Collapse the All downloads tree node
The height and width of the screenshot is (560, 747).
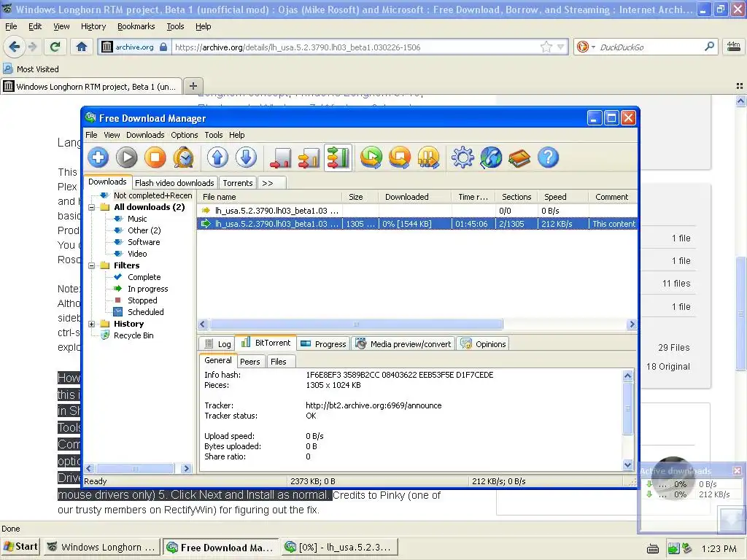[91, 207]
